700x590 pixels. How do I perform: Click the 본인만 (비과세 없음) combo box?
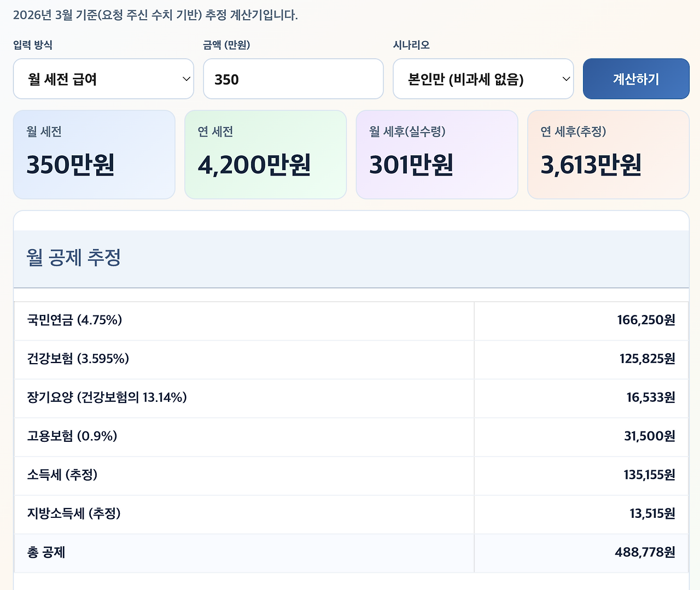[483, 79]
